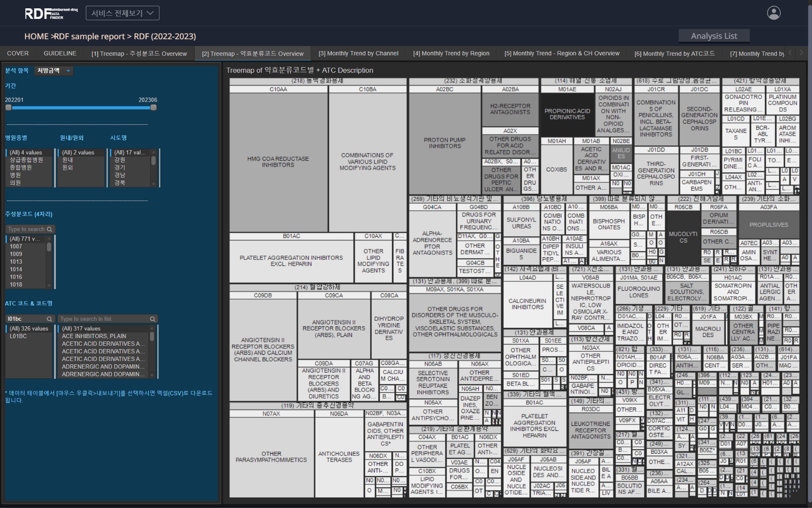Image resolution: width=812 pixels, height=508 pixels.
Task: Select (All) 326 values in ATC code list
Action: [29, 329]
